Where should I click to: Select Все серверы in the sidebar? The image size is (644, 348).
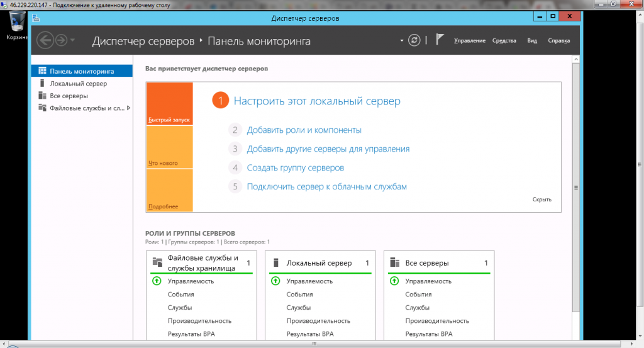(x=69, y=96)
